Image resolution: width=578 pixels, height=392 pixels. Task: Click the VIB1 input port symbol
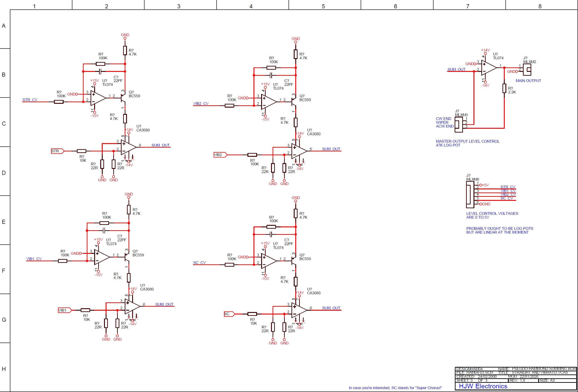(x=65, y=310)
